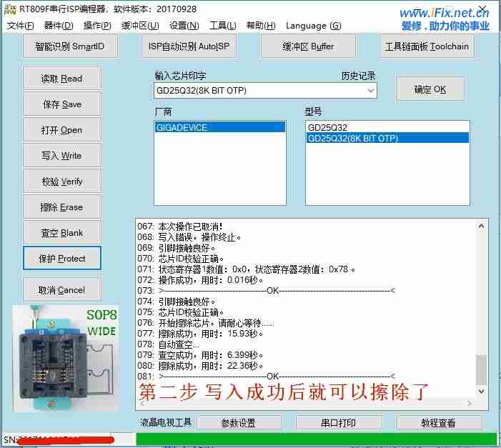Expand the chip marking history dropdown
This screenshot has height=448, width=501.
click(370, 91)
